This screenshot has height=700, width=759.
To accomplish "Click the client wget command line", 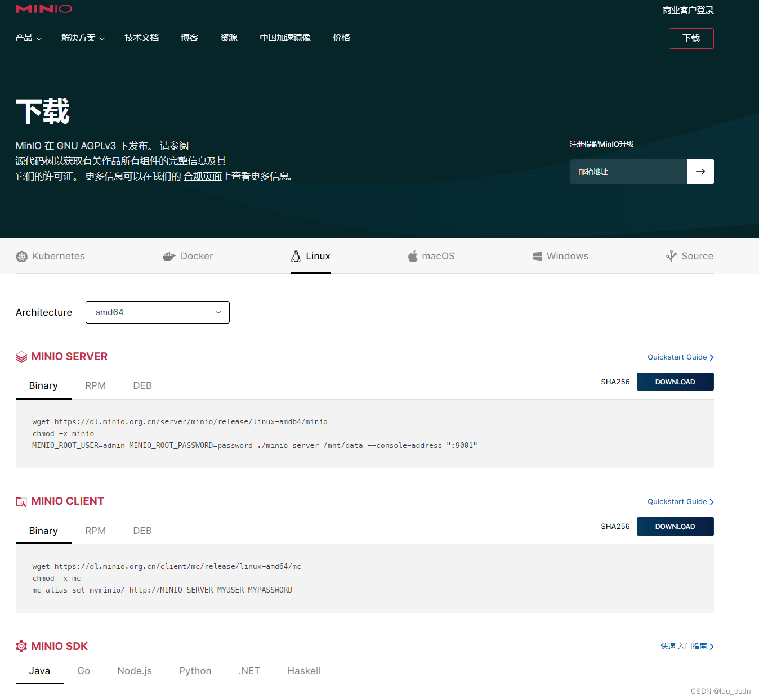I will tap(167, 567).
